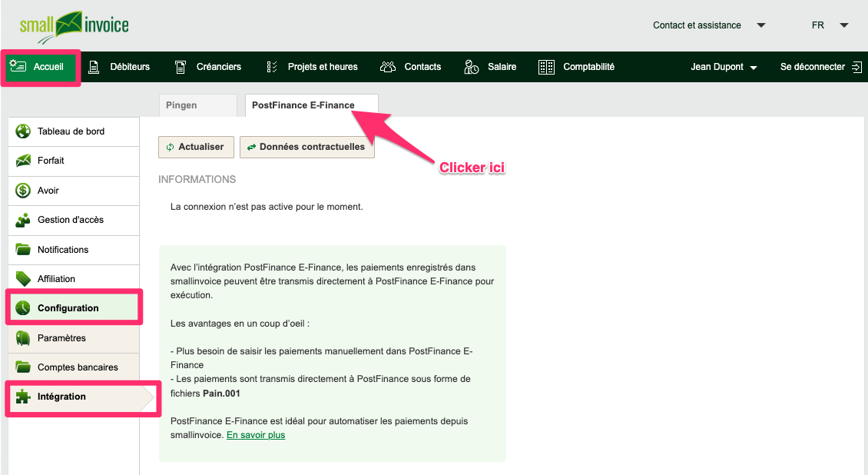The image size is (868, 475).
Task: Follow the En savoir plus link
Action: (x=256, y=435)
